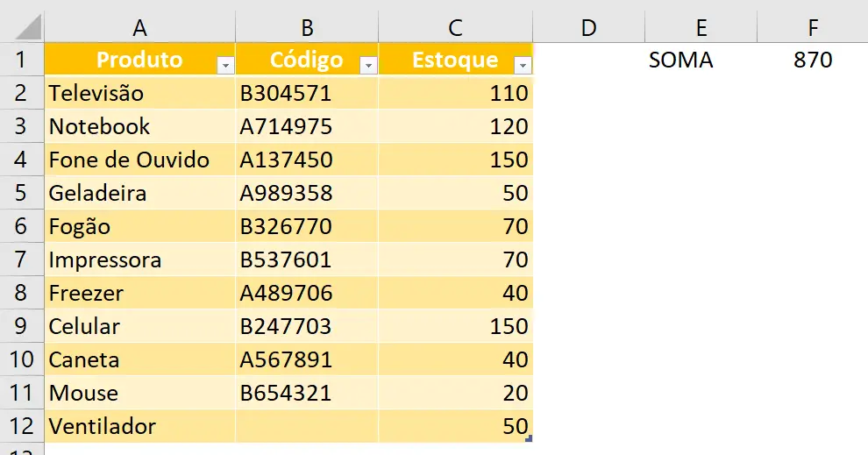Image resolution: width=868 pixels, height=455 pixels.
Task: Click the Televisão cell
Action: tap(139, 93)
